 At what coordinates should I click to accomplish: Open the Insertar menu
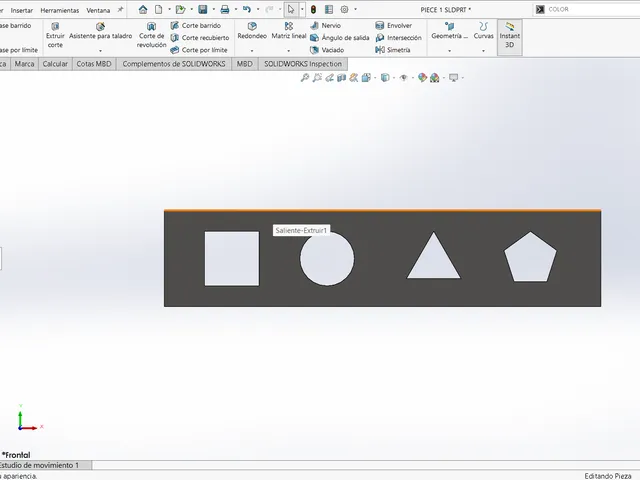22,10
